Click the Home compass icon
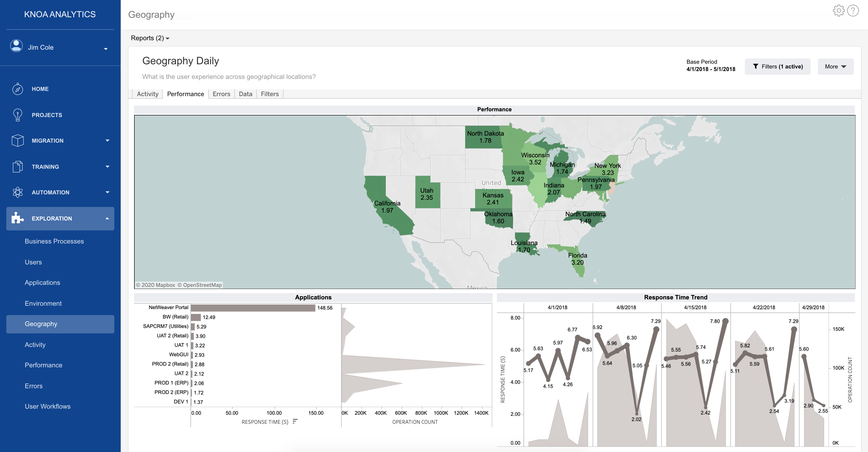Image resolution: width=868 pixels, height=452 pixels. click(17, 89)
